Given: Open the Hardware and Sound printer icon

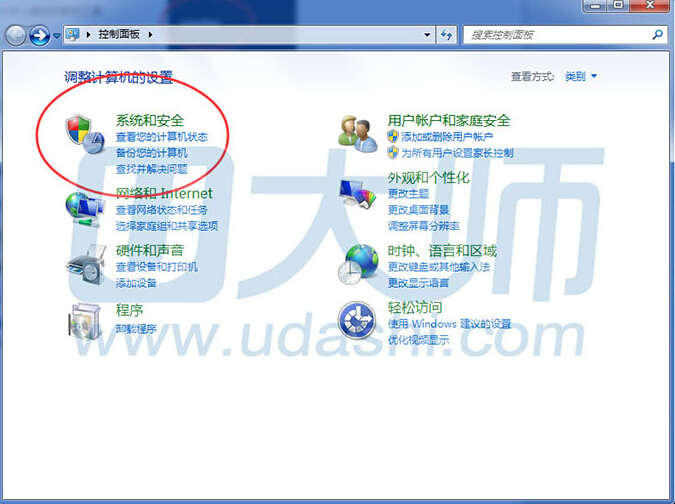Looking at the screenshot, I should [84, 264].
